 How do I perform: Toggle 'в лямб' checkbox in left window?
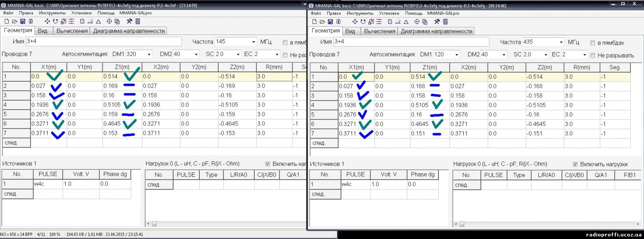pos(285,43)
